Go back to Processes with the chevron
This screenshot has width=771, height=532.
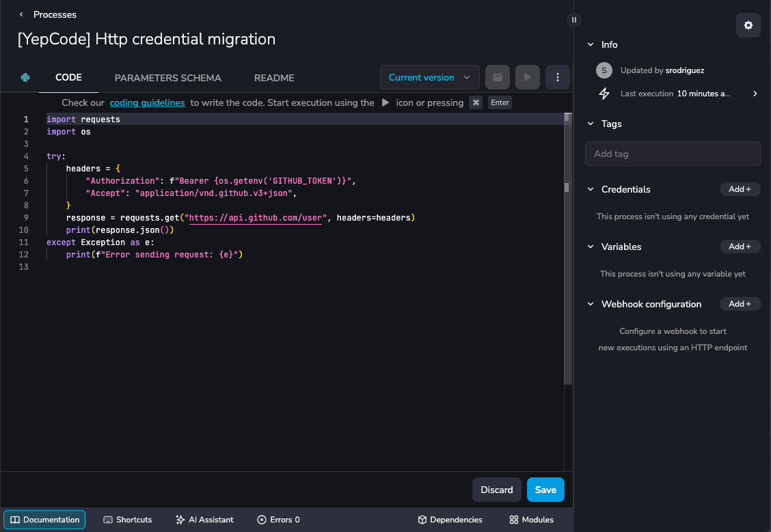coord(21,15)
